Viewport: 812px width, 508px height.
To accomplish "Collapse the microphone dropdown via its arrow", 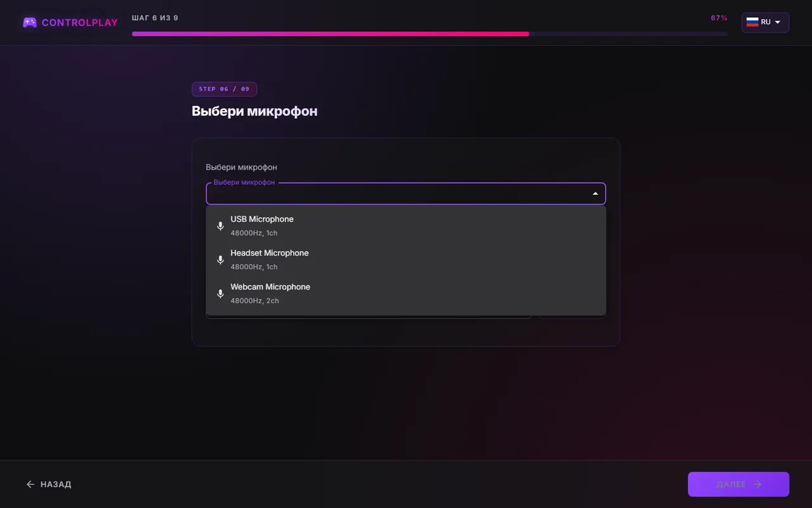I will click(595, 194).
